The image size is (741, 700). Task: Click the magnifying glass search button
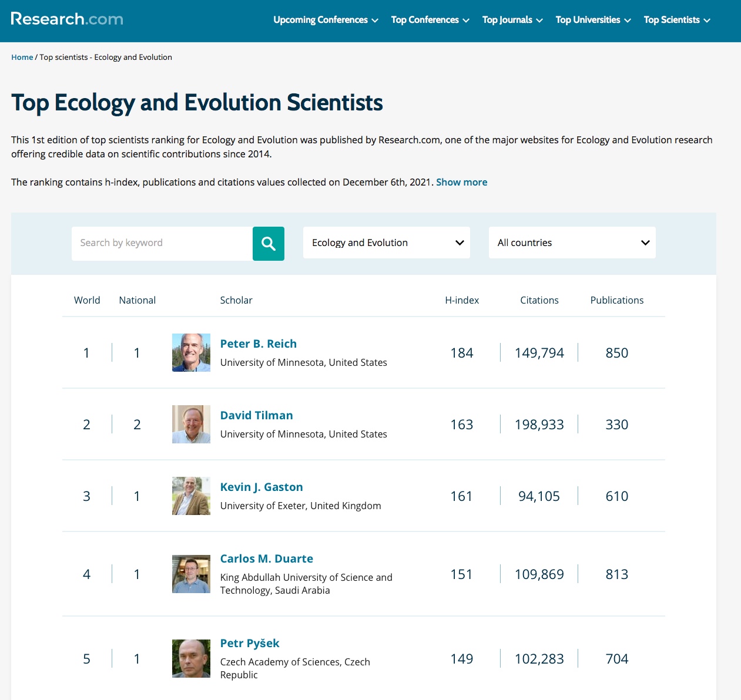click(269, 244)
